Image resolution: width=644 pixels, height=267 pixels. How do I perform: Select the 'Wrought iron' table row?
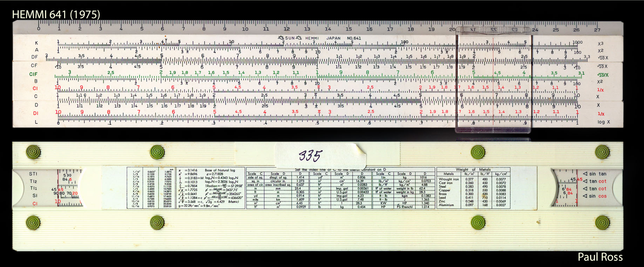(473, 179)
